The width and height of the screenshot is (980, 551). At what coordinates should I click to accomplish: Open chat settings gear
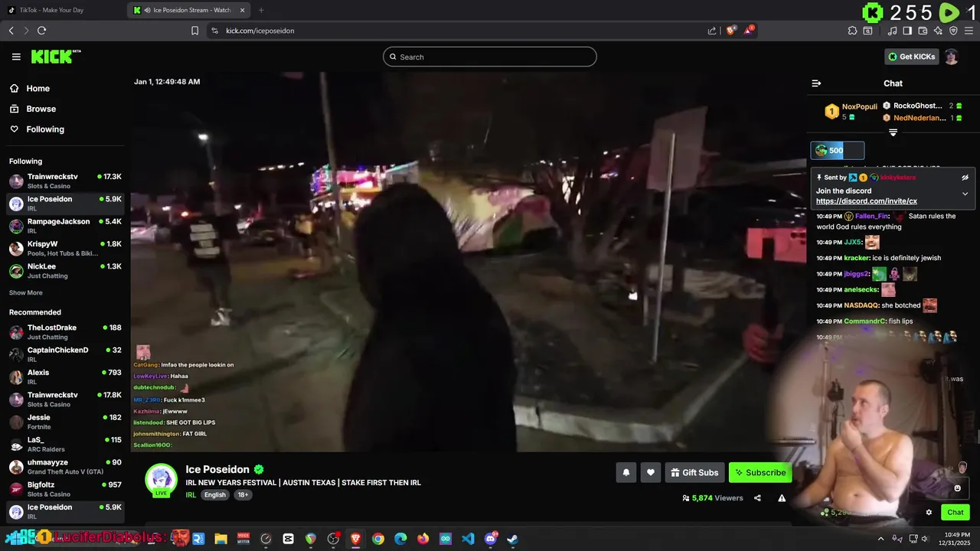click(x=929, y=513)
